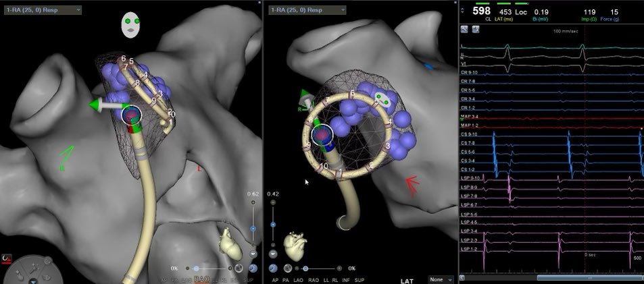Click the V1 ECG lead label
644x284 pixels.
point(462,64)
